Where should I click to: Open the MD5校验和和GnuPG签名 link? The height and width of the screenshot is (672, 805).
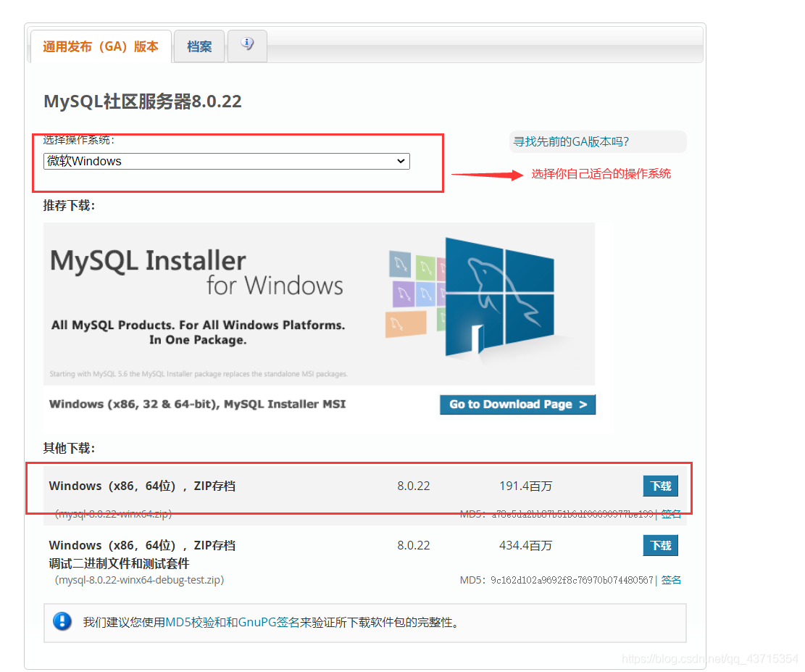232,622
